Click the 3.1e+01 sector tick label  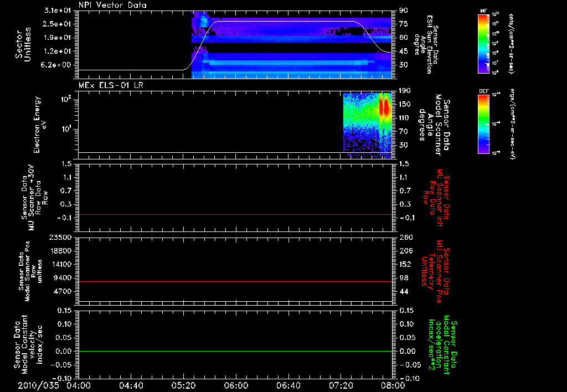point(57,10)
